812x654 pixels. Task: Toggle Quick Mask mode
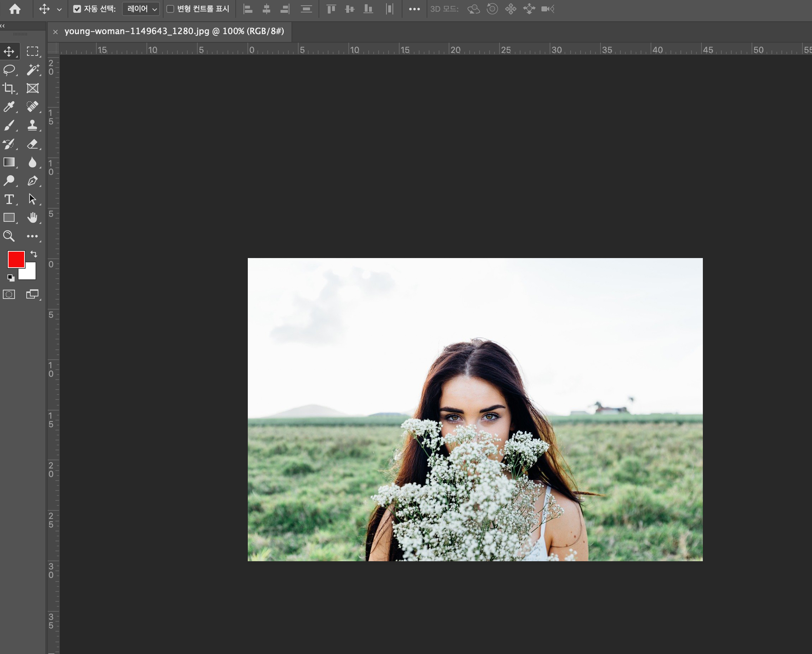click(9, 294)
